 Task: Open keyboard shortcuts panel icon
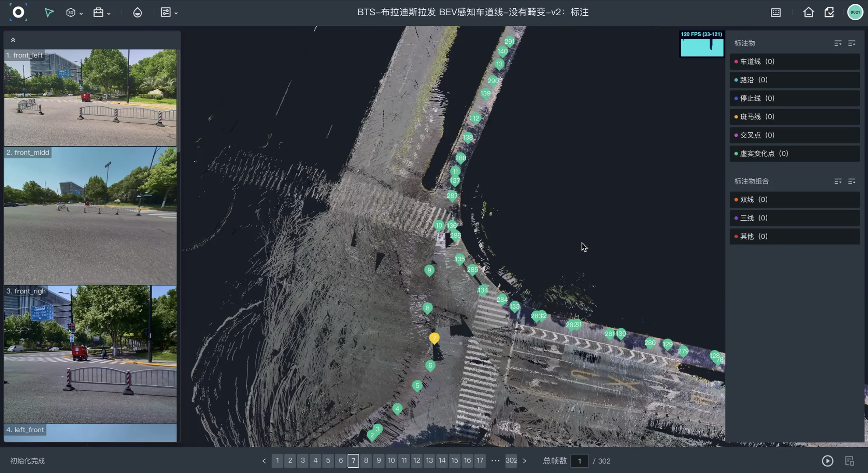[776, 13]
